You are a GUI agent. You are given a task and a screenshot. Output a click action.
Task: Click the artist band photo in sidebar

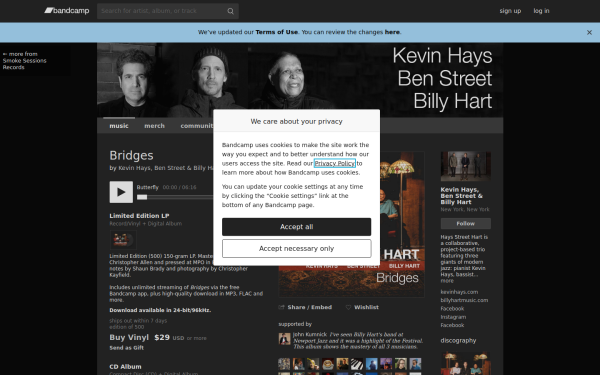(466, 166)
